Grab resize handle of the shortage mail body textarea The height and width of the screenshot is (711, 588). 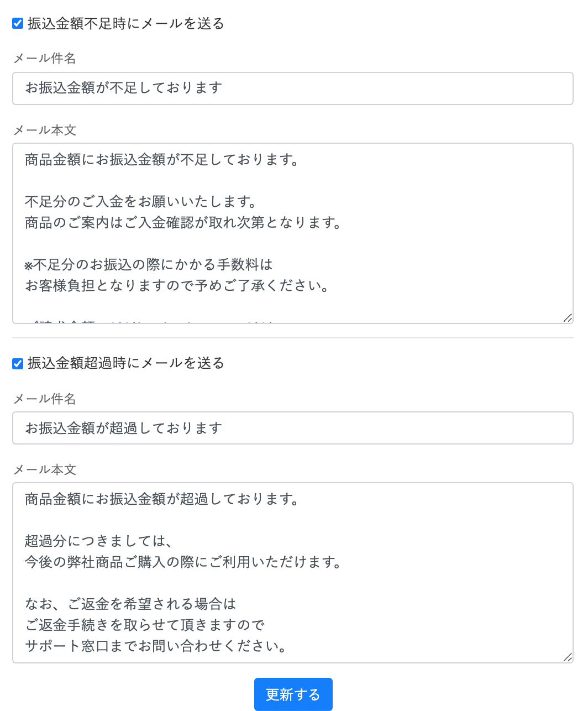(x=568, y=318)
